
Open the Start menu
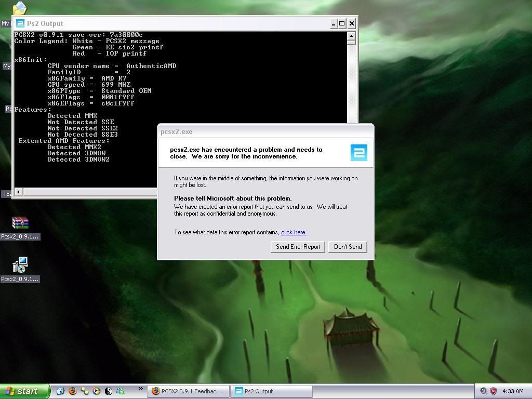pyautogui.click(x=24, y=391)
